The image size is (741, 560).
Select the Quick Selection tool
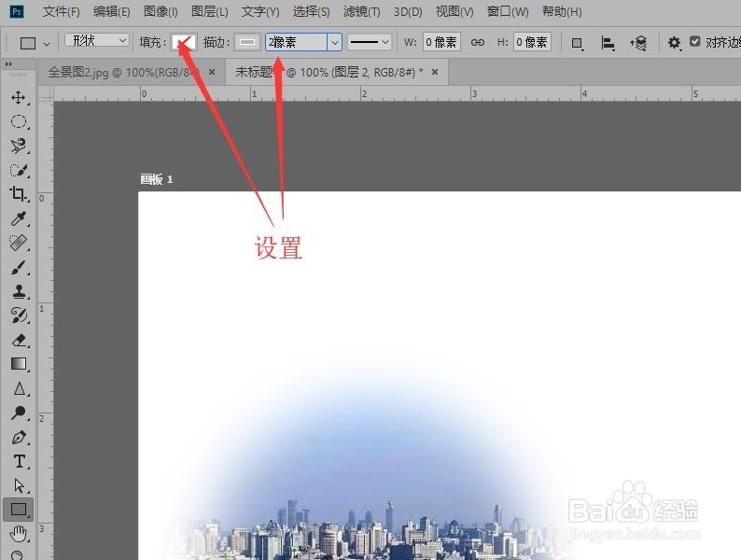coord(19,170)
